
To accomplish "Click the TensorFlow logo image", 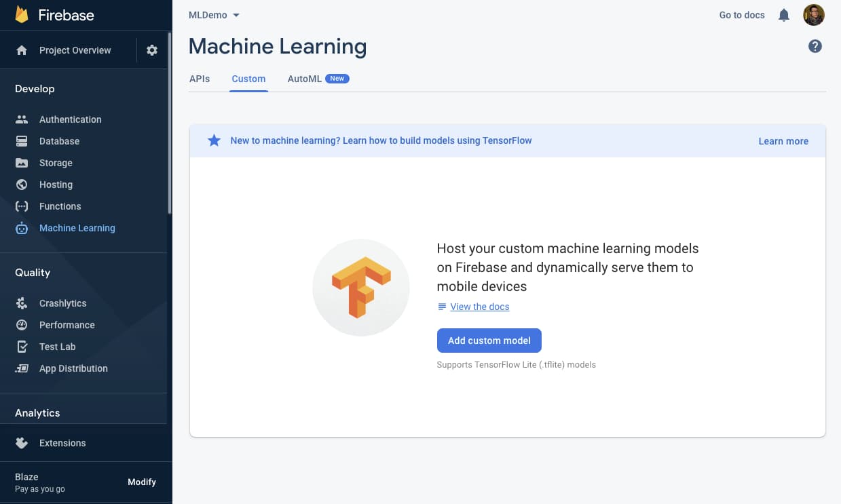I will [x=361, y=288].
